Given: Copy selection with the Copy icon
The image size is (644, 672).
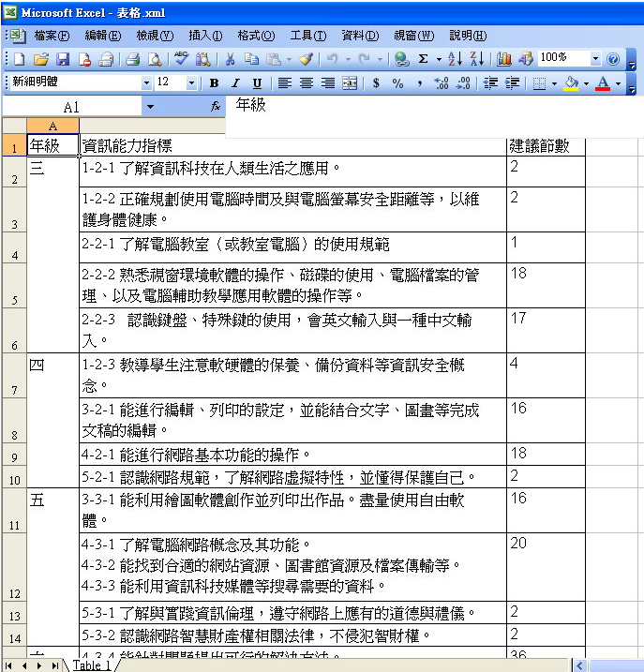Looking at the screenshot, I should point(251,59).
